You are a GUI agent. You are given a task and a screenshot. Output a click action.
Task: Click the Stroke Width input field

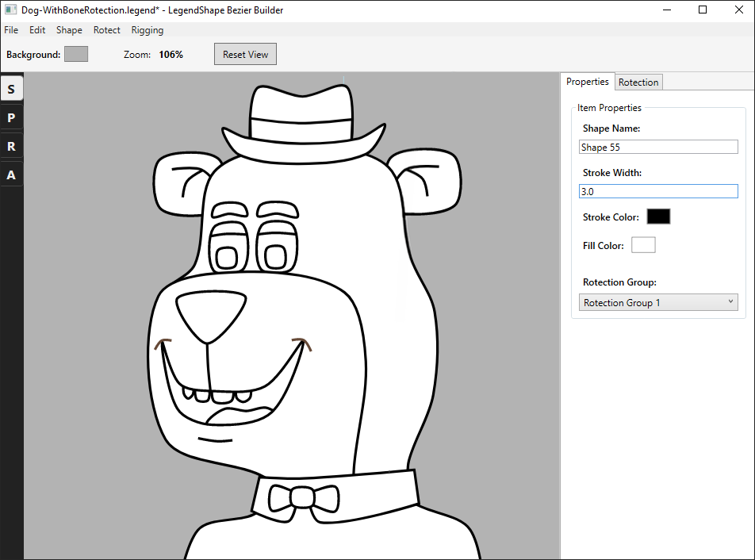[x=658, y=191]
